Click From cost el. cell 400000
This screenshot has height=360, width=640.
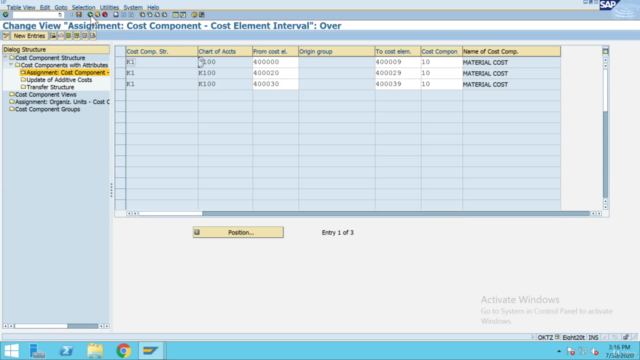275,62
